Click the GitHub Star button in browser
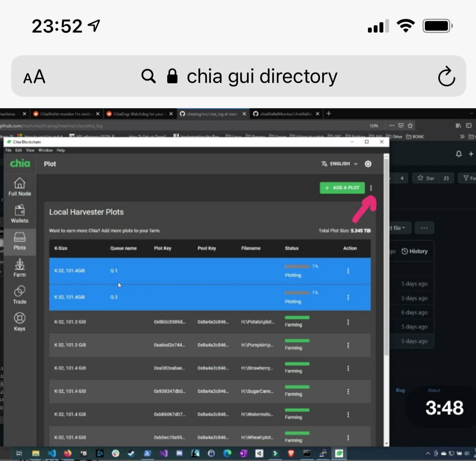This screenshot has width=476, height=461. [426, 178]
